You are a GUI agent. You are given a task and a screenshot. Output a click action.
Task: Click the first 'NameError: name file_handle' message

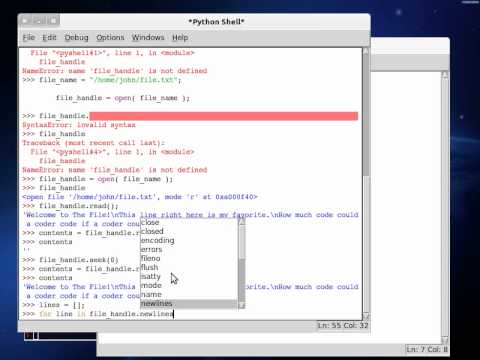point(115,71)
